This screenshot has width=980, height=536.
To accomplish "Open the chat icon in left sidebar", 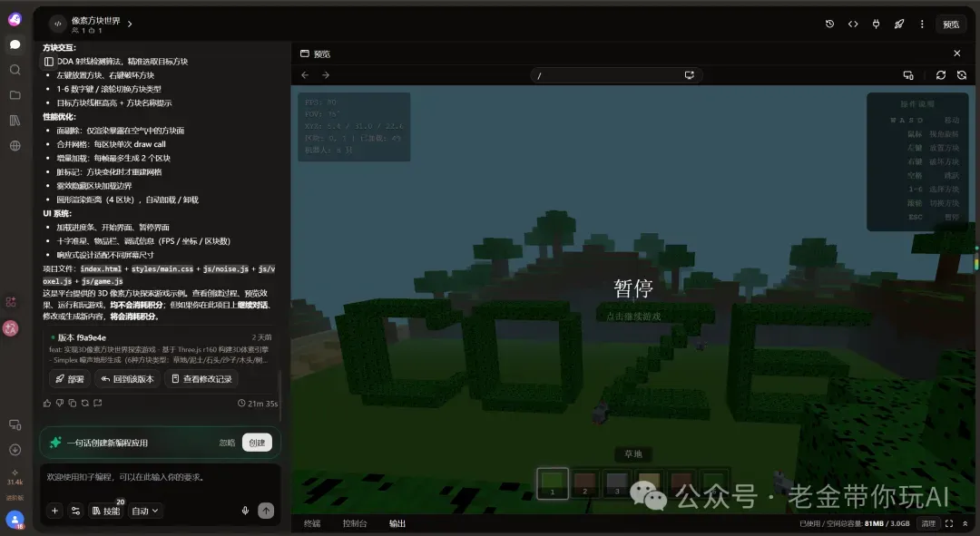I will pyautogui.click(x=15, y=44).
